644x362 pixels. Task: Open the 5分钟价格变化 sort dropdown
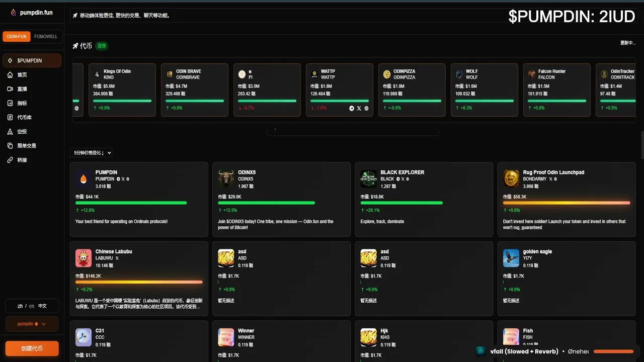click(x=92, y=153)
